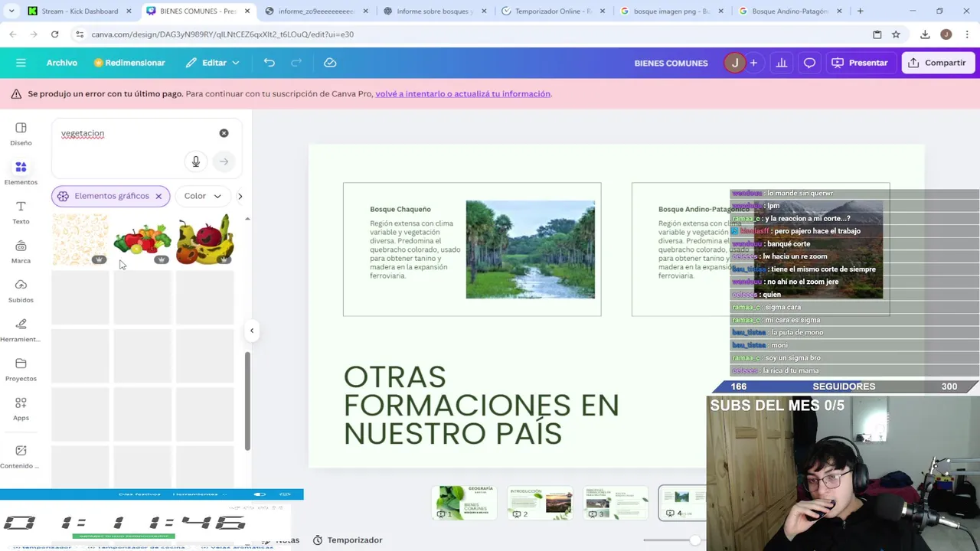Open the comments icon
The image size is (980, 551).
(x=809, y=63)
